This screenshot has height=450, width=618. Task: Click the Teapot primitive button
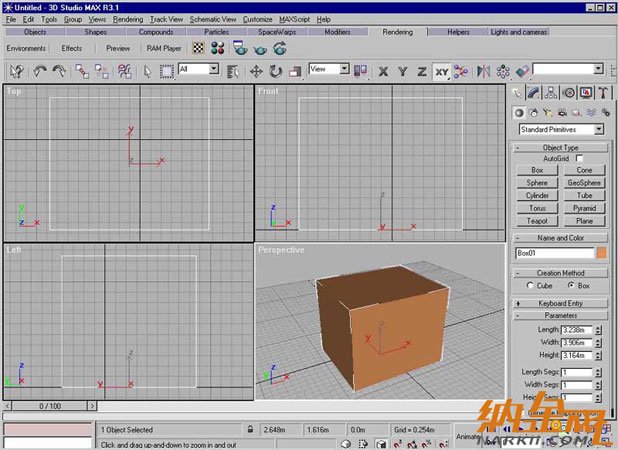pos(537,220)
